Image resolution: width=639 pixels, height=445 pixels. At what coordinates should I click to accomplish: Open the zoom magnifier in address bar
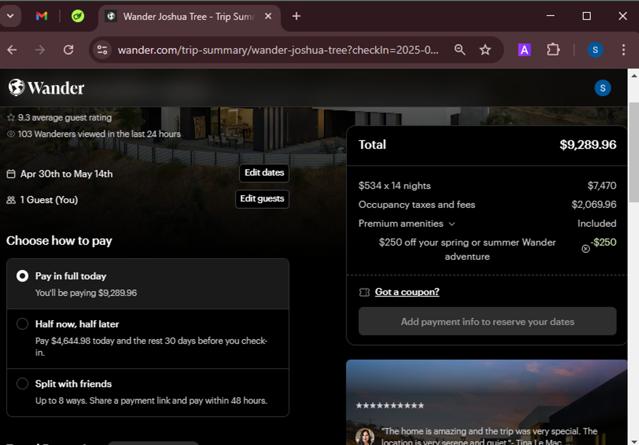point(460,50)
